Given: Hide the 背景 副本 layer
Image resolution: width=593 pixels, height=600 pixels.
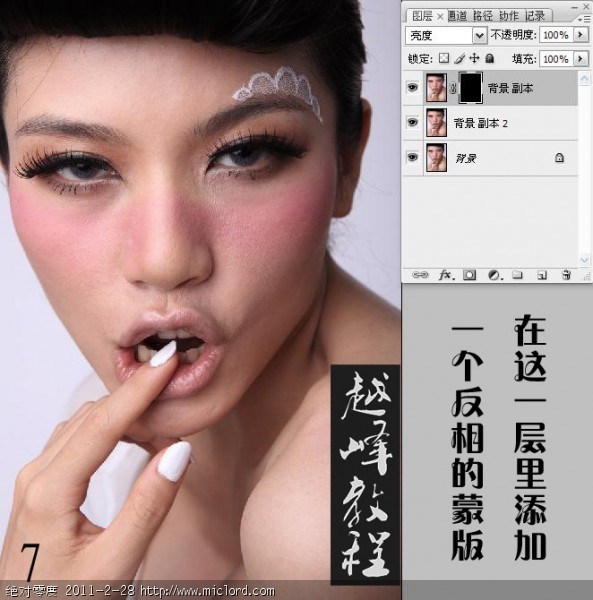Looking at the screenshot, I should coord(412,88).
